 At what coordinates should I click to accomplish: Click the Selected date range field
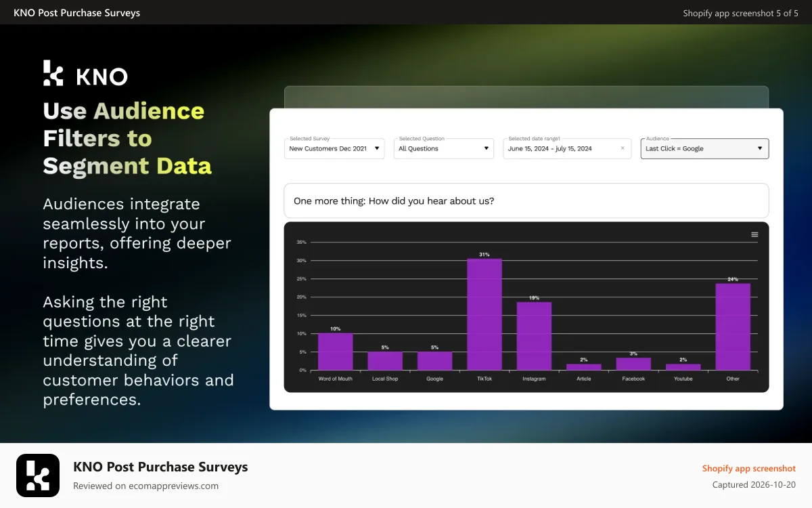567,148
